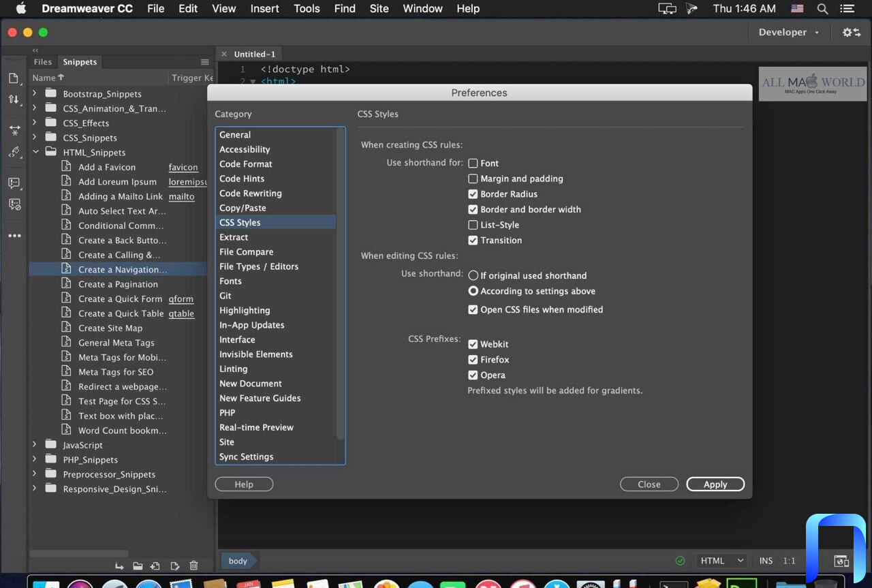Collapse the HTML_Snippets folder arrow
Viewport: 872px width, 588px height.
35,152
